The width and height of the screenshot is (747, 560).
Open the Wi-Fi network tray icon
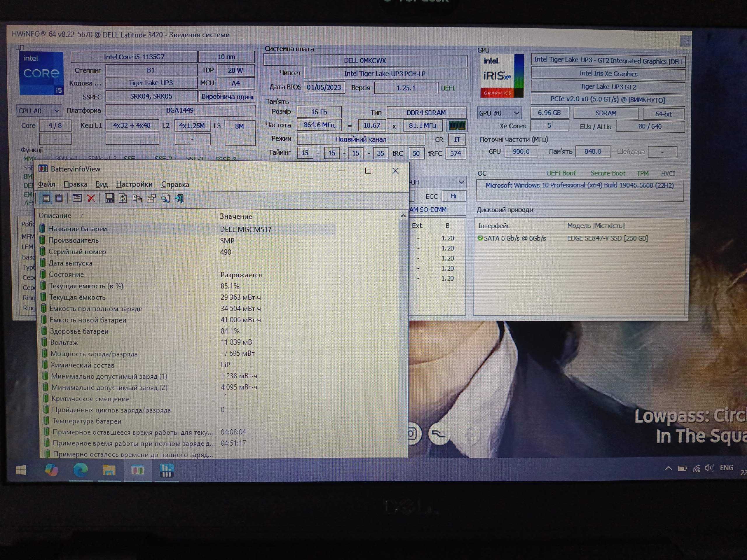(x=696, y=468)
